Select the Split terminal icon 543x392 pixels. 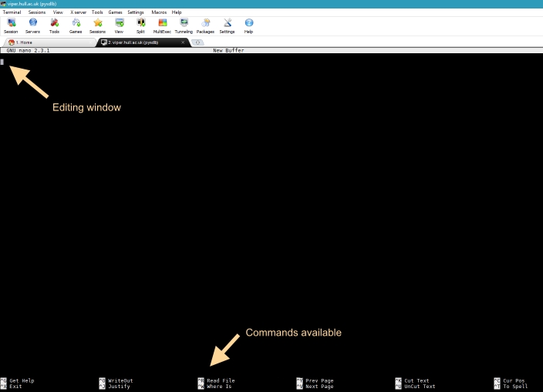[140, 25]
